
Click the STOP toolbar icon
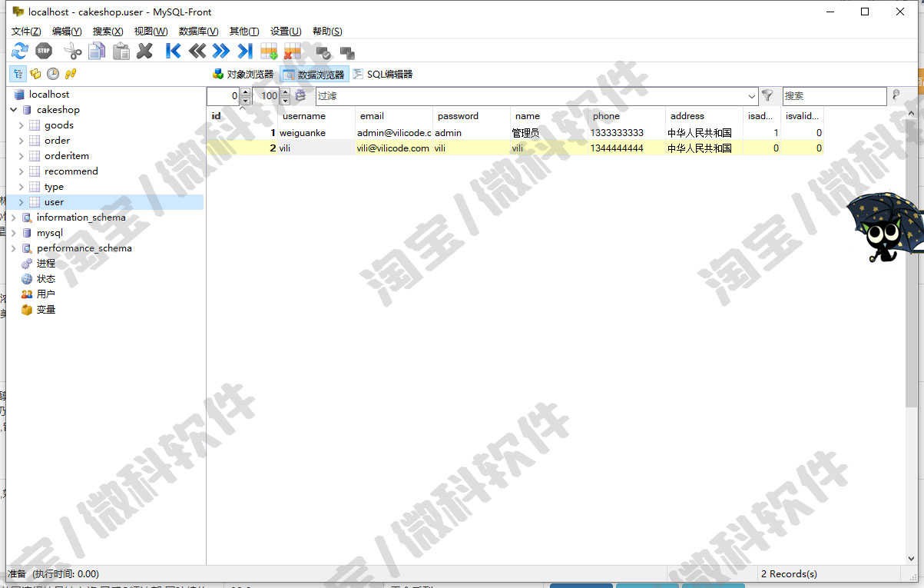[x=44, y=51]
